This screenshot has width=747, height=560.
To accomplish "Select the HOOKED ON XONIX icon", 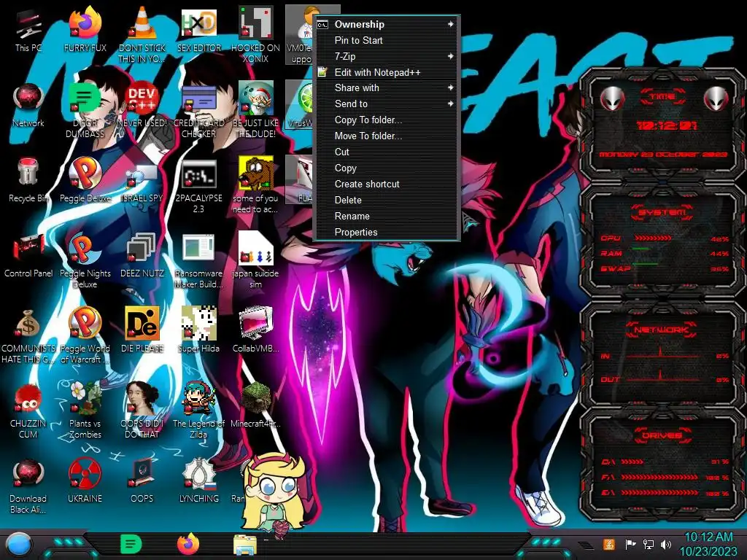I will point(256,35).
